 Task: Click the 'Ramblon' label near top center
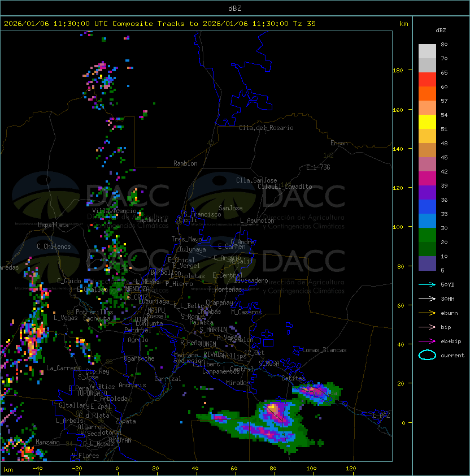[185, 163]
